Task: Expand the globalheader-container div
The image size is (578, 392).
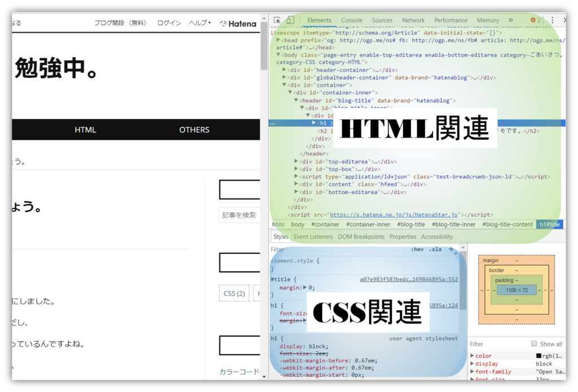Action: [x=284, y=77]
